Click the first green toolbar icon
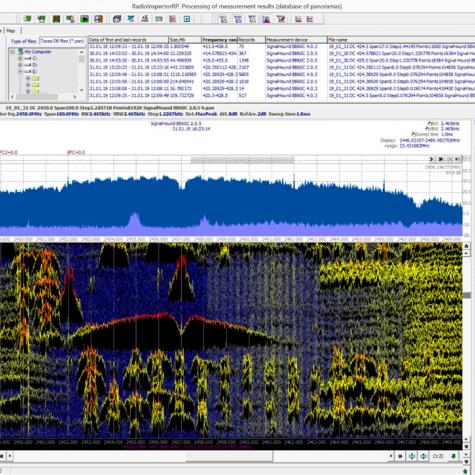475x475 pixels. (x=27, y=19)
